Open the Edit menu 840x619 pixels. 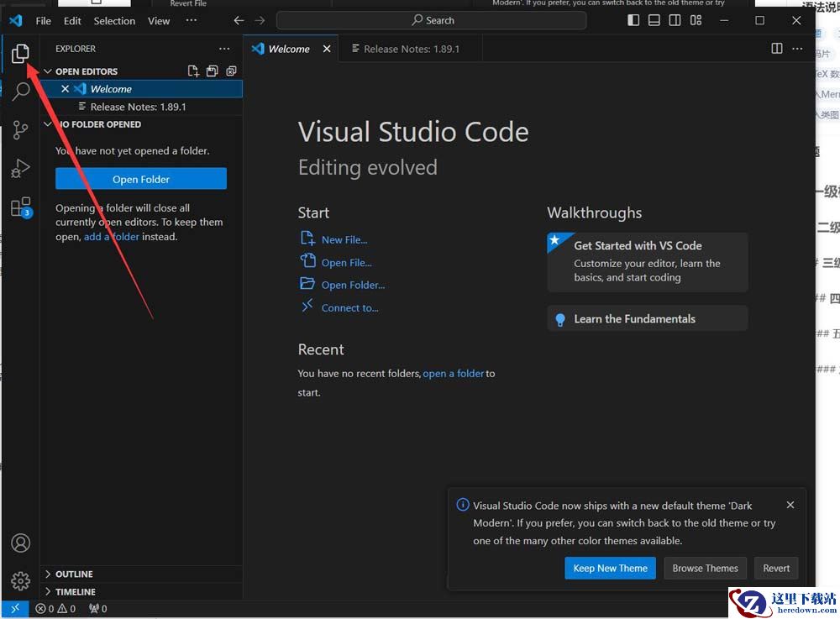click(72, 21)
